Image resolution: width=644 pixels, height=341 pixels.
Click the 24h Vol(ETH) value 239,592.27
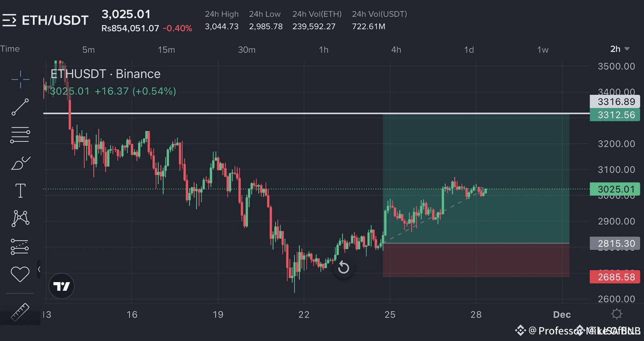pyautogui.click(x=314, y=26)
